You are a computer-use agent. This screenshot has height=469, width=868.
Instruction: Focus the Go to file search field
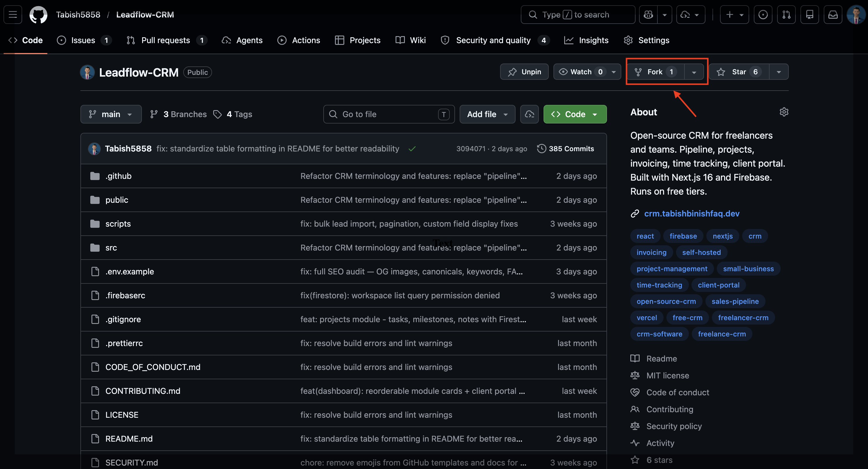click(x=389, y=114)
